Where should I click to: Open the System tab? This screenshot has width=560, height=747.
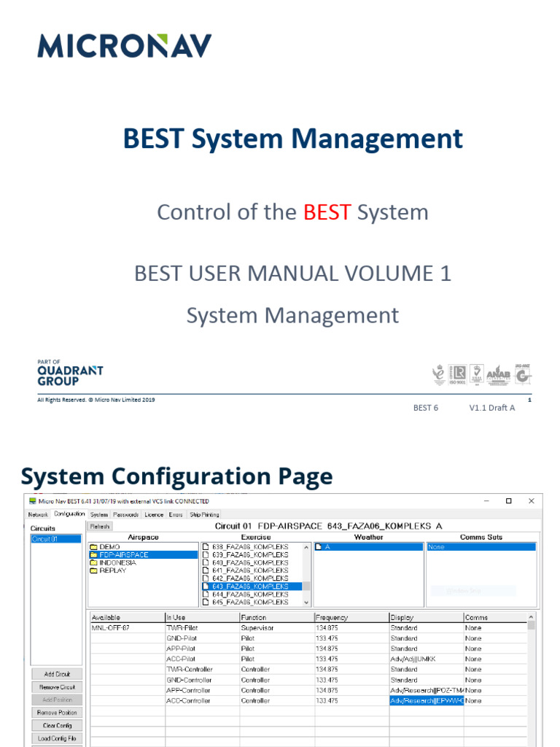pos(99,514)
